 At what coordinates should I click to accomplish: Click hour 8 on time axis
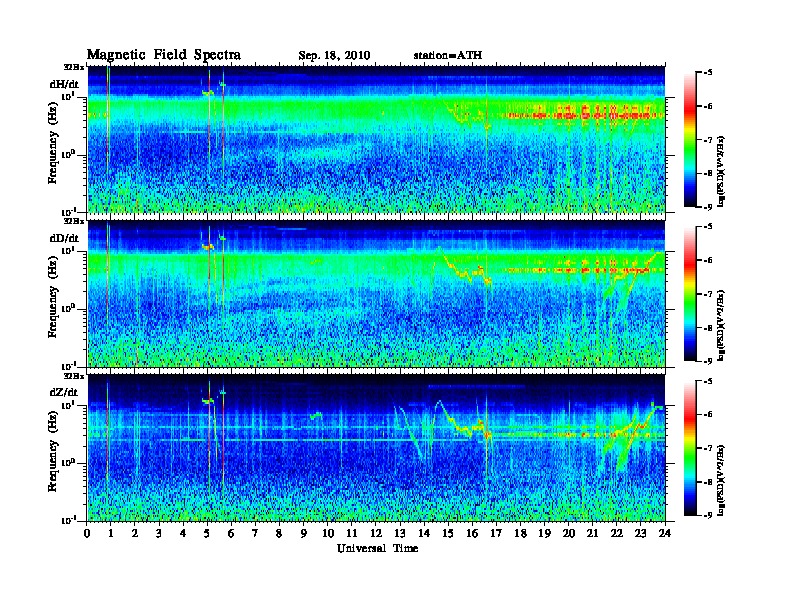coord(280,534)
